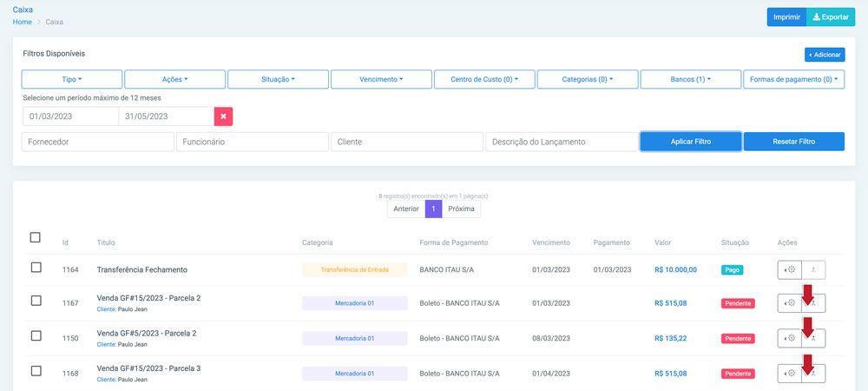Click the Título column header
This screenshot has width=868, height=391.
pos(106,242)
